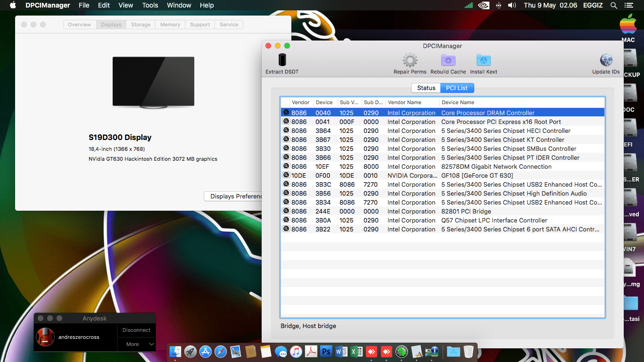
Task: Click the Displays Preferences button
Action: tap(233, 197)
